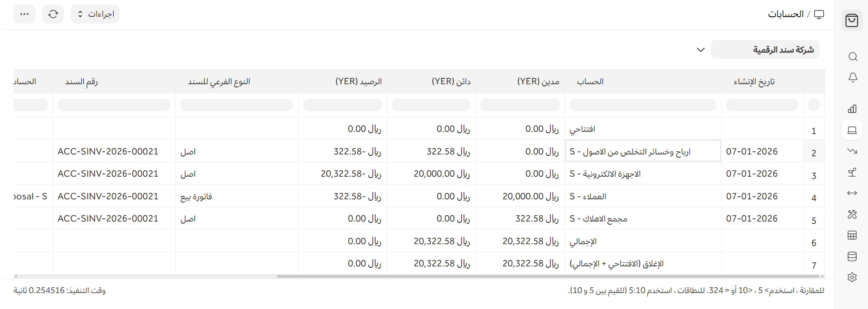Expand the اجراءات actions dropdown

click(x=95, y=14)
